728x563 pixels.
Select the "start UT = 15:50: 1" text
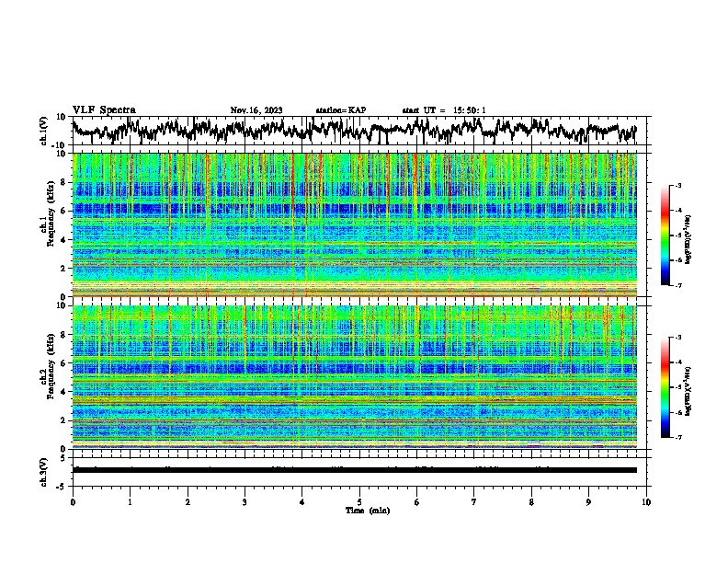[x=444, y=110]
